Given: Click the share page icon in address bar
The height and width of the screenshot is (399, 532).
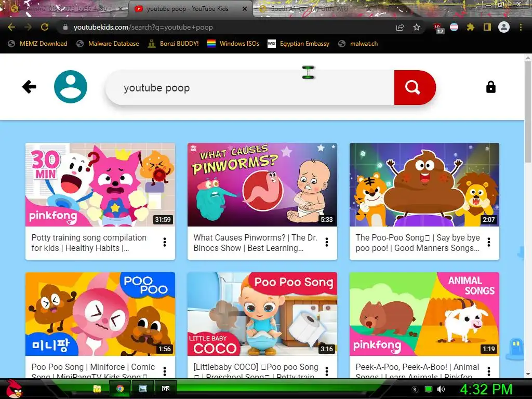Looking at the screenshot, I should [x=400, y=27].
